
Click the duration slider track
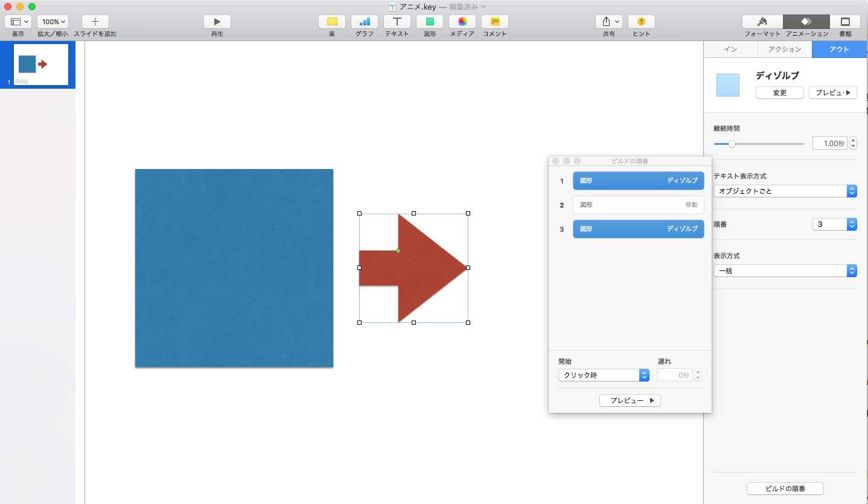(767, 144)
